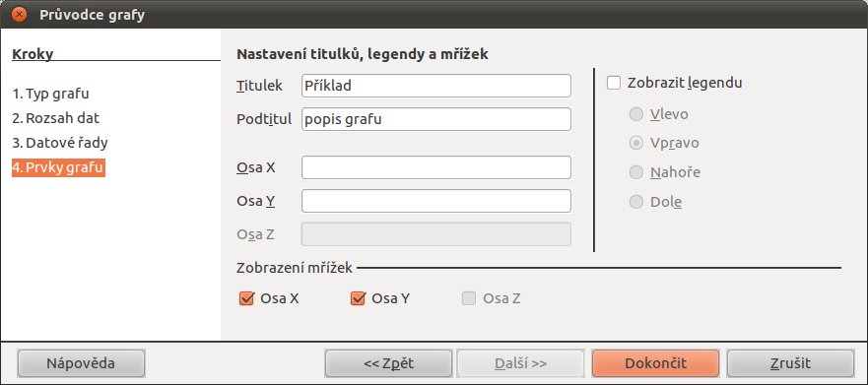Click the Podtitul field with popis grafu

pyautogui.click(x=436, y=119)
